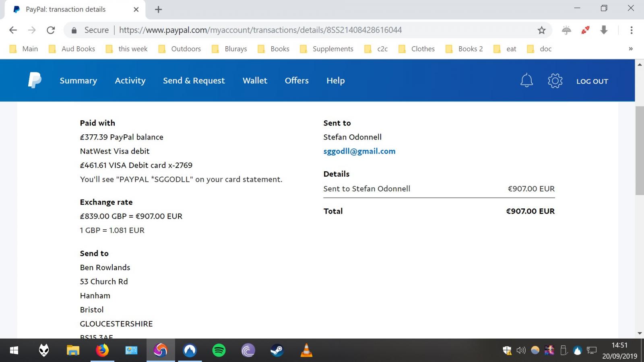644x362 pixels.
Task: Show more bookmarks with chevron
Action: click(631, 49)
